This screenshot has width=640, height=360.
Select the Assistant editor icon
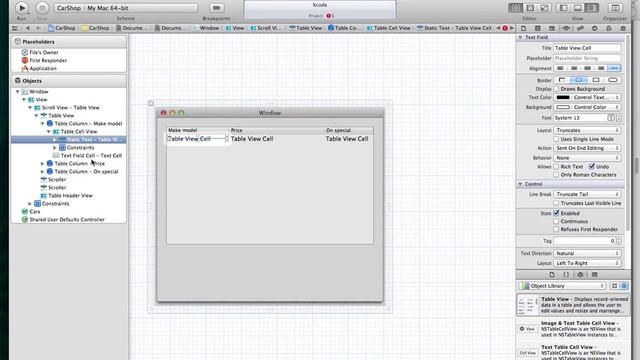click(530, 8)
